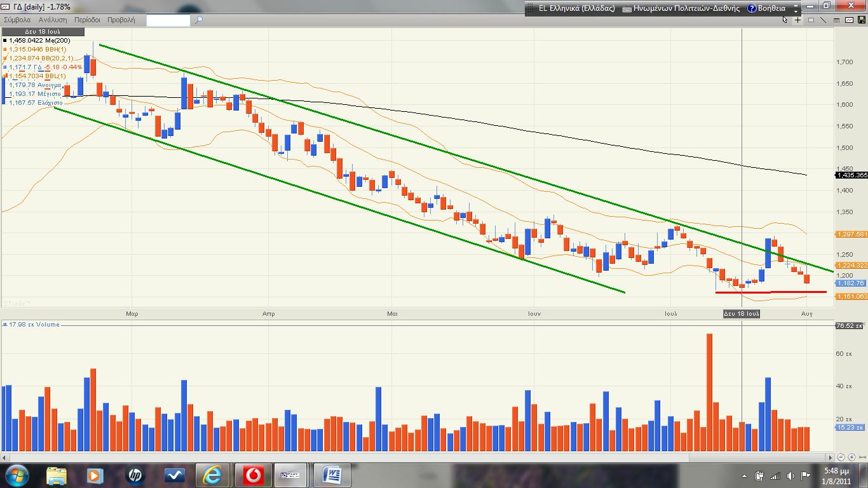Screen dimensions: 868x488
Task: Select the crosshair cursor tool
Action: point(798,20)
